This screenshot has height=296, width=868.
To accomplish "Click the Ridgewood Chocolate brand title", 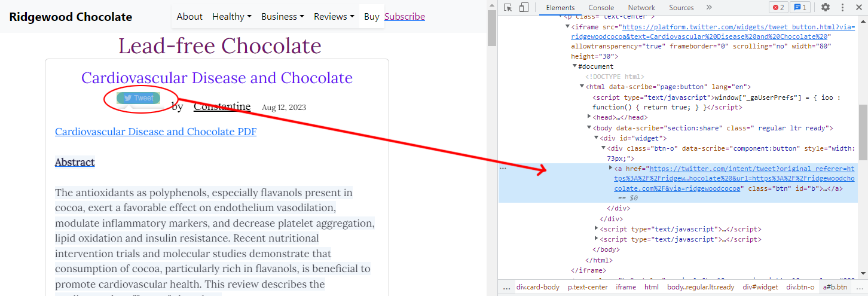I will 71,17.
